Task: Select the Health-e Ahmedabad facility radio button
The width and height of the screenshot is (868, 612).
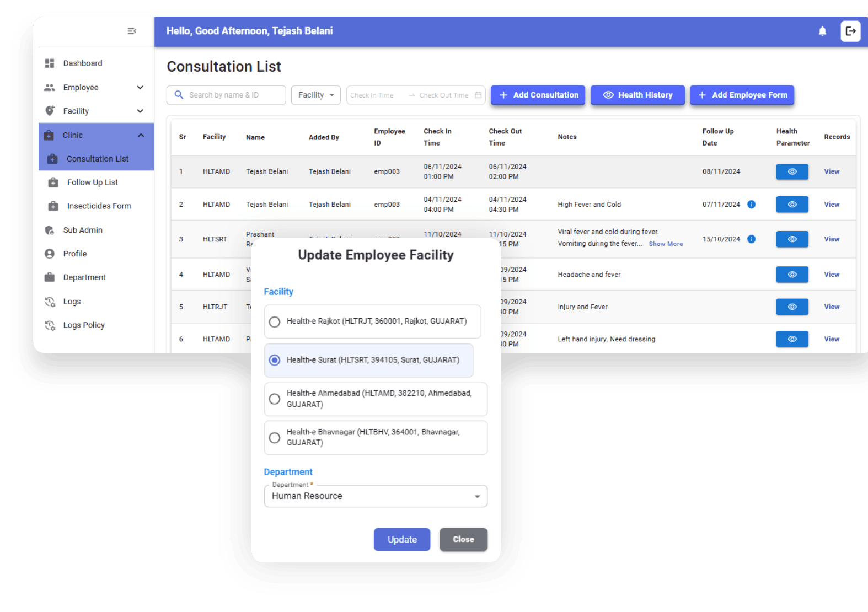Action: tap(275, 399)
